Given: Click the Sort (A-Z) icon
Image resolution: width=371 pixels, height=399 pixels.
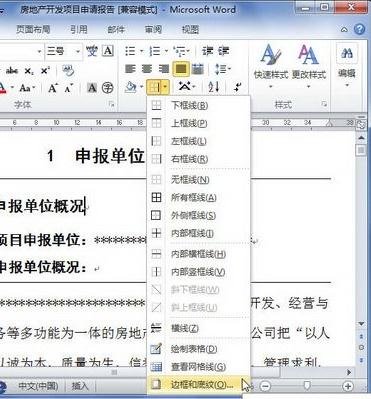Looking at the screenshot, I should (x=214, y=88).
